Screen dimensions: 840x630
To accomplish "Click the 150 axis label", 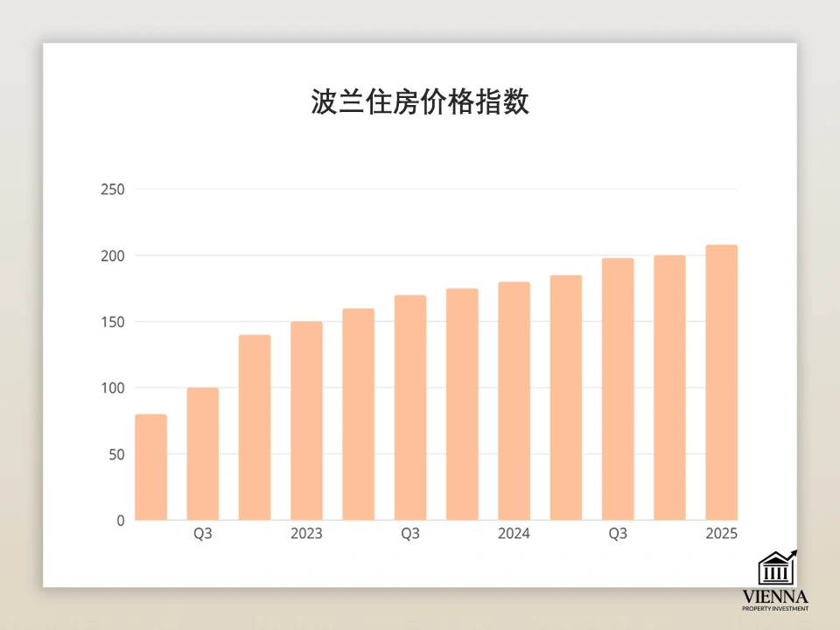I will pyautogui.click(x=113, y=322).
